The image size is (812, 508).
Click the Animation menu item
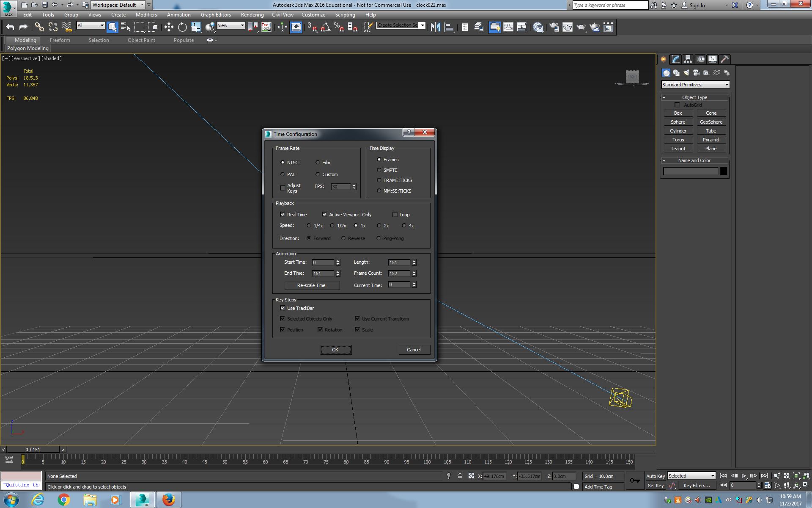pos(178,14)
